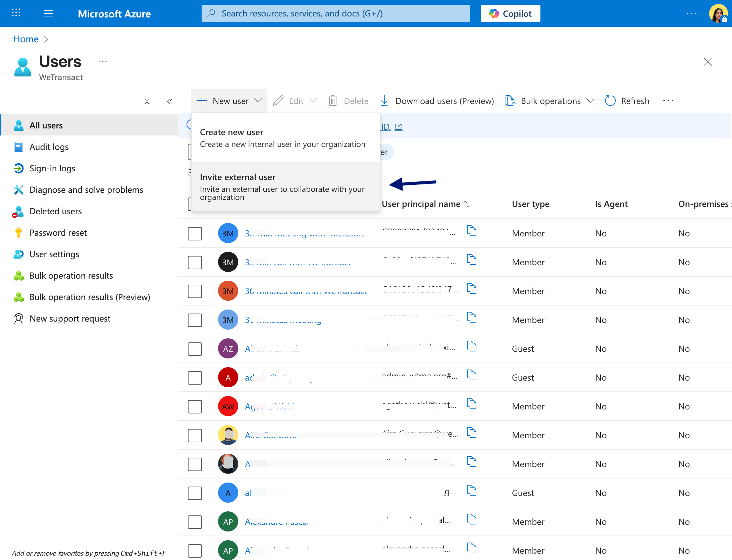Open the account profile avatar
This screenshot has height=560, width=732.
pos(718,13)
